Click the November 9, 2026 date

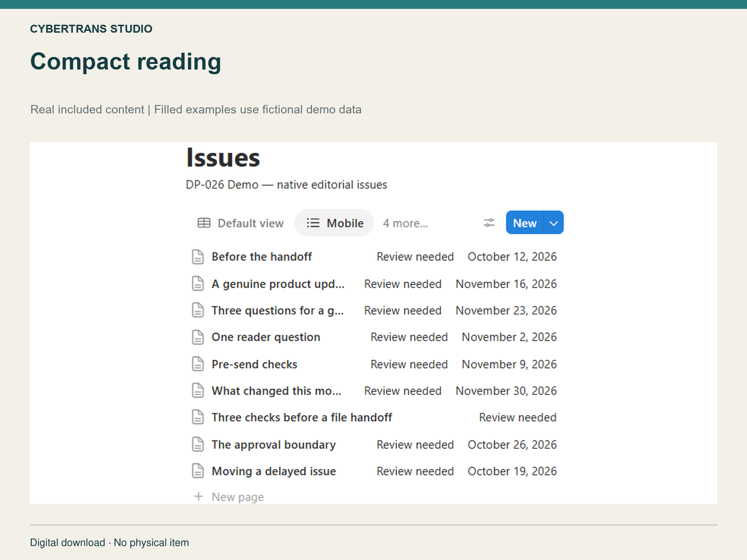point(509,364)
